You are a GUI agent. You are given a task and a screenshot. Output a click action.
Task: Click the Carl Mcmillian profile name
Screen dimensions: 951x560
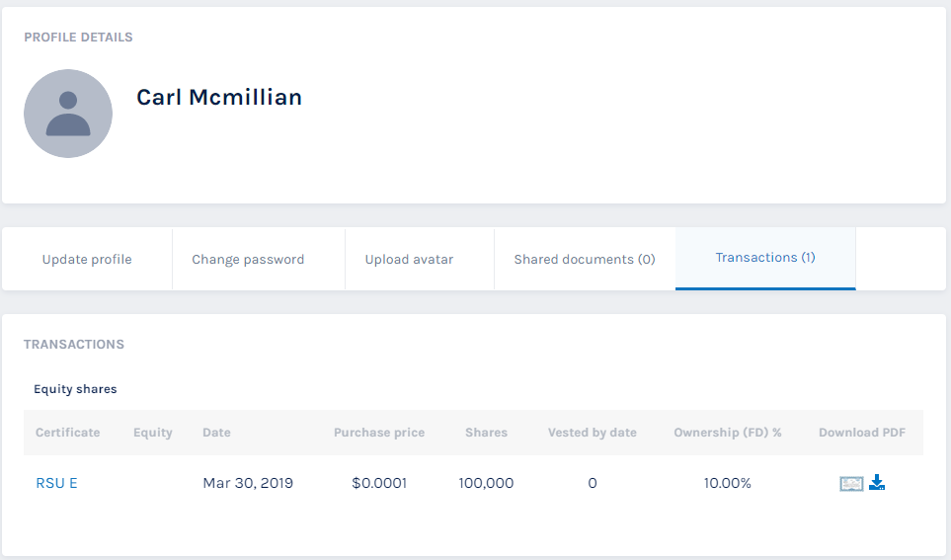tap(219, 97)
